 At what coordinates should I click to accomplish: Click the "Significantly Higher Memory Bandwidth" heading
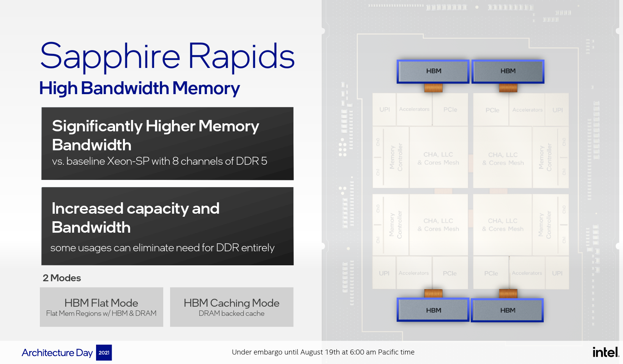click(156, 136)
